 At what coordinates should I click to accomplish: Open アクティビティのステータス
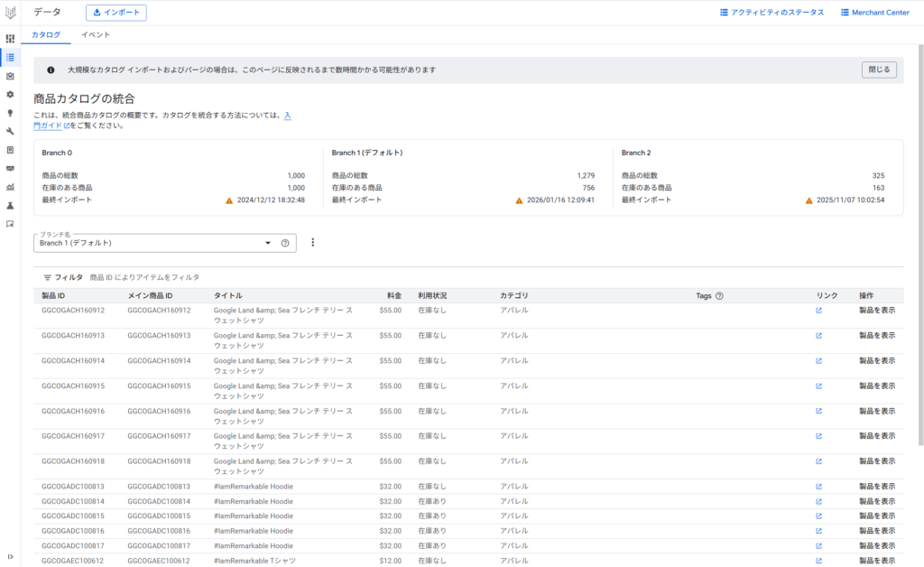772,13
